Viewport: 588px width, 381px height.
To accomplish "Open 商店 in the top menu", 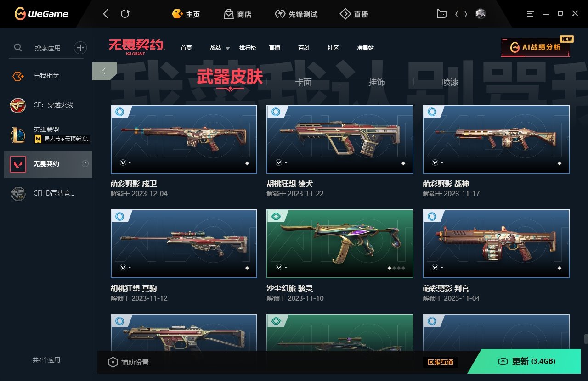I will pyautogui.click(x=237, y=14).
